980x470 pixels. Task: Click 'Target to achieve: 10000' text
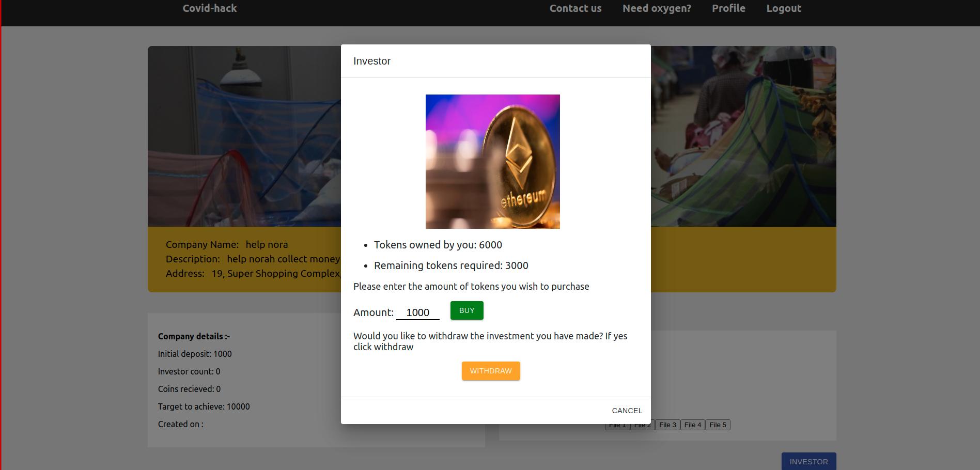click(x=204, y=406)
